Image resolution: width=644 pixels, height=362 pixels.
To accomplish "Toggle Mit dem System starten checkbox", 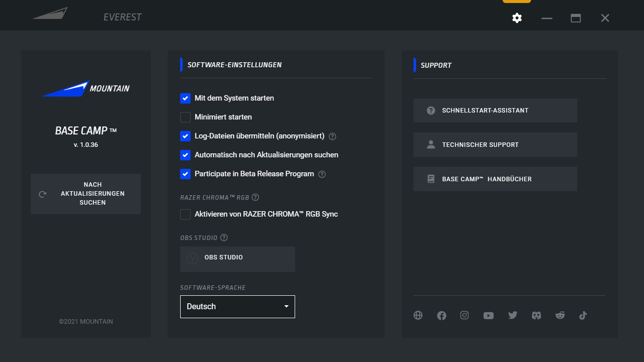I will click(185, 98).
